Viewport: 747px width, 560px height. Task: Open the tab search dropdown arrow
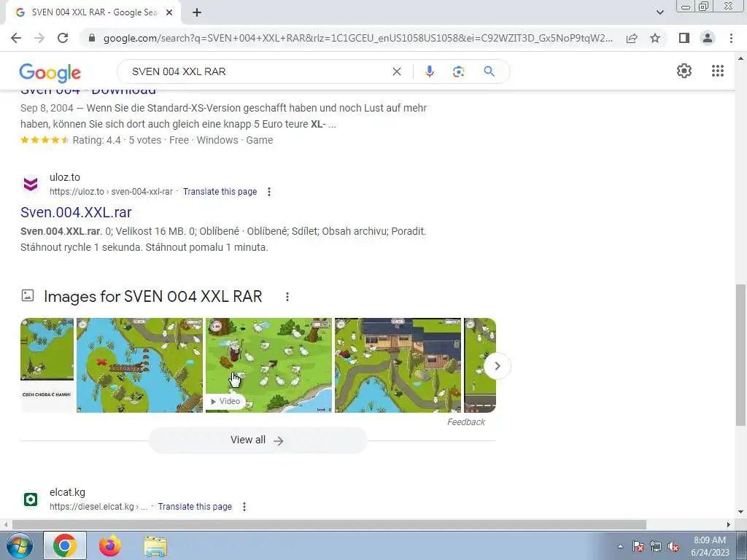pyautogui.click(x=659, y=12)
